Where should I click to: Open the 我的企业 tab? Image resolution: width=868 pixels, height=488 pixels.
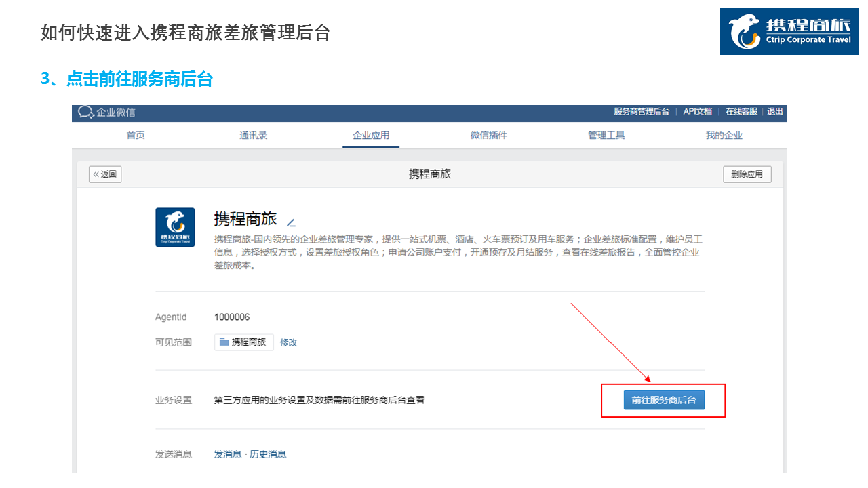pos(724,136)
